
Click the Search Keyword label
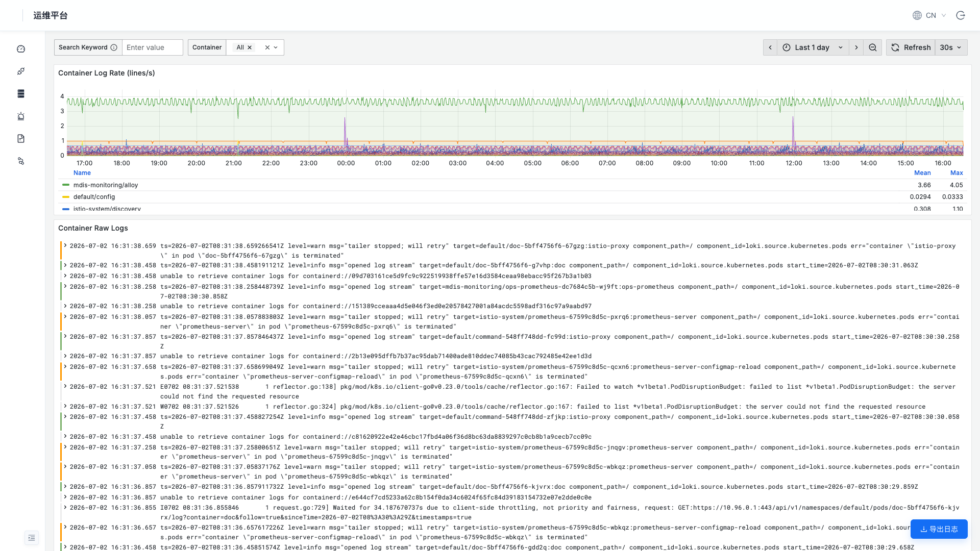(83, 47)
